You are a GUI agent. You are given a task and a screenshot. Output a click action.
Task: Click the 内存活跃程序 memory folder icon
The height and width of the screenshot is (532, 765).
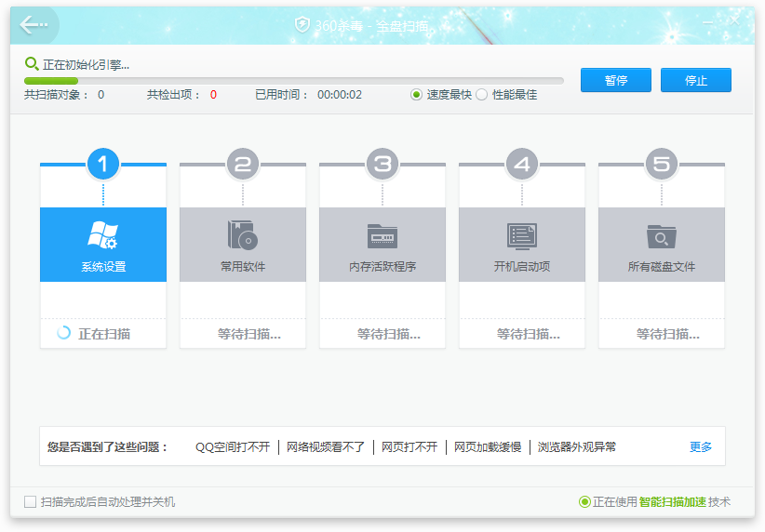pyautogui.click(x=382, y=235)
